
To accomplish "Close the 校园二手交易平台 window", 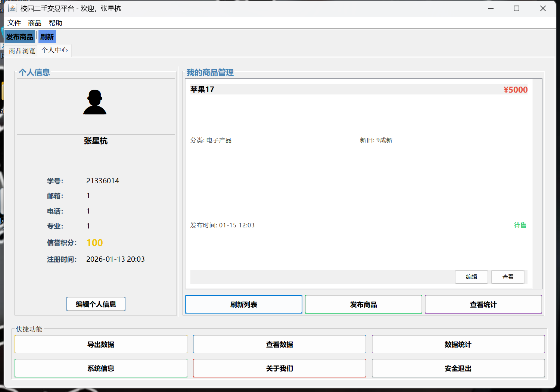I will (543, 8).
